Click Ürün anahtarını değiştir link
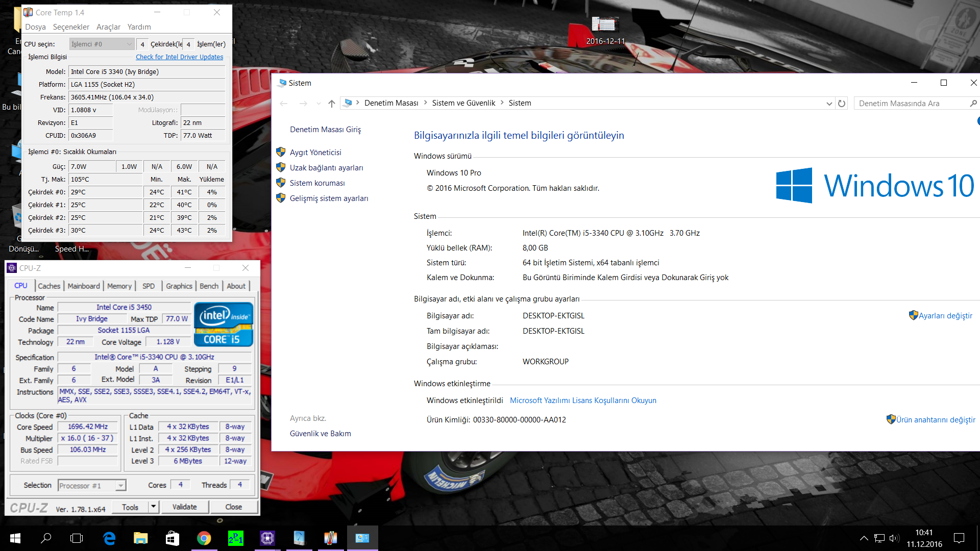 (x=936, y=420)
